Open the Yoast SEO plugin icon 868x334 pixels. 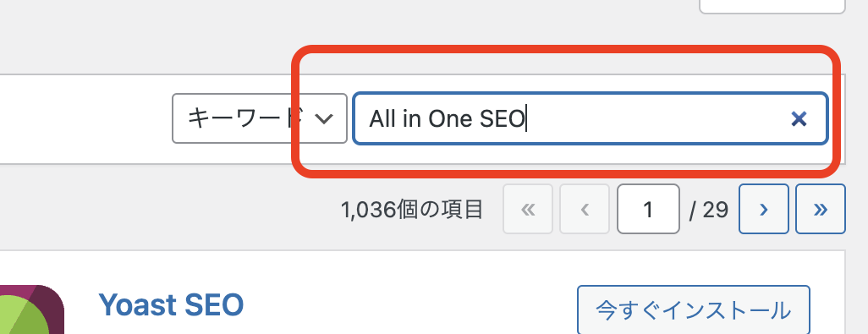point(31,309)
